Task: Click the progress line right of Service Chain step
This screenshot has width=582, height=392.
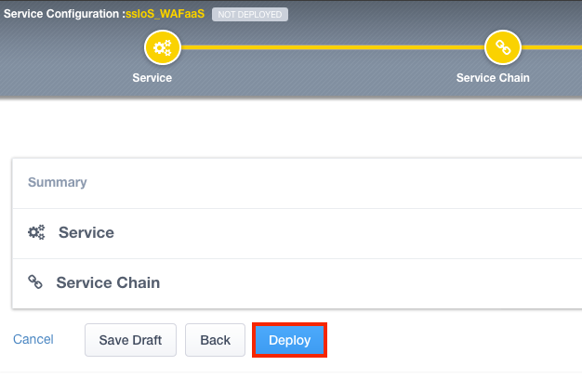Action: 552,47
